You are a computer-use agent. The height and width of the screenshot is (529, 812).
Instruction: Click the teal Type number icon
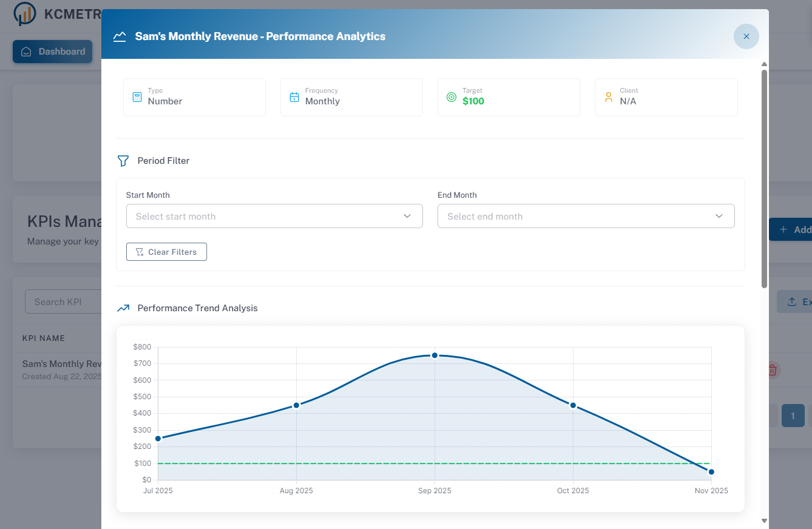click(137, 96)
